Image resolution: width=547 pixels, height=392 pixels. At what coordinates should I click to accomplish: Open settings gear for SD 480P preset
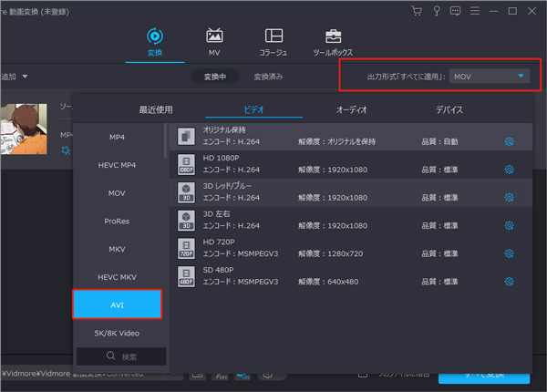[x=509, y=283]
